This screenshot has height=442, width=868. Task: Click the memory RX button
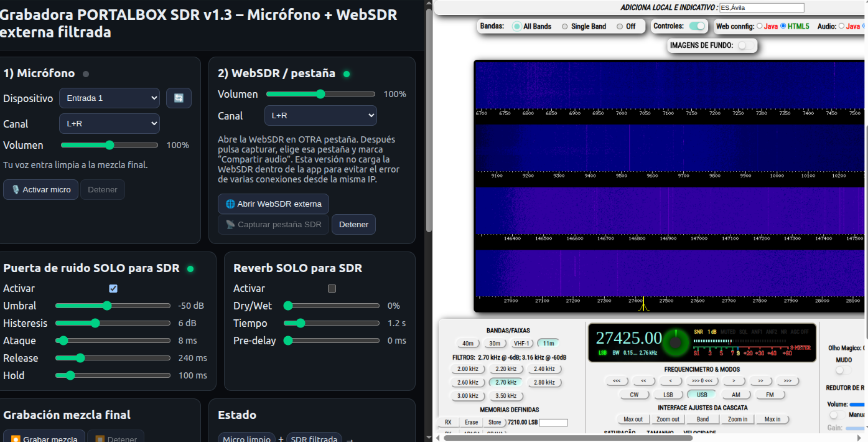click(448, 422)
